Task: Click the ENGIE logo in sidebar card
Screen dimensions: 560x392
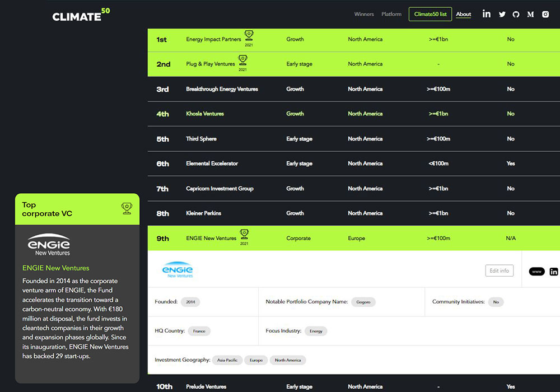Action: 49,245
